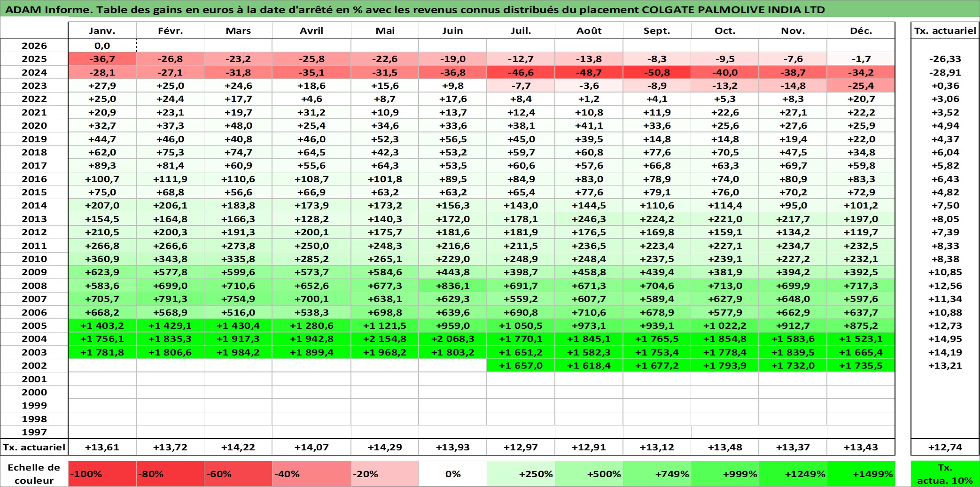Click the Avril column header

click(311, 31)
